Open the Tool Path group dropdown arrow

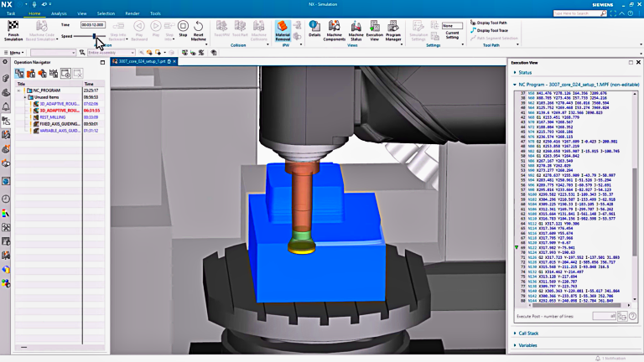[517, 44]
